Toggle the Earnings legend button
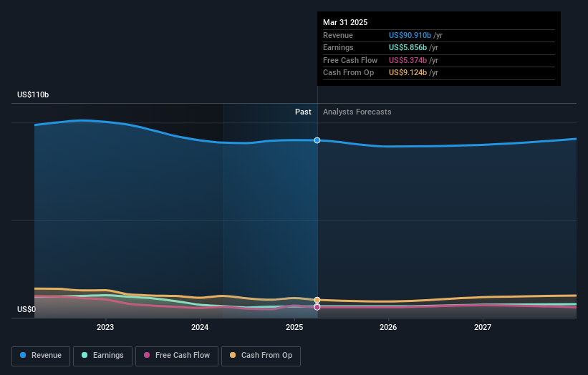Viewport: 588px width, 375px height. point(102,356)
